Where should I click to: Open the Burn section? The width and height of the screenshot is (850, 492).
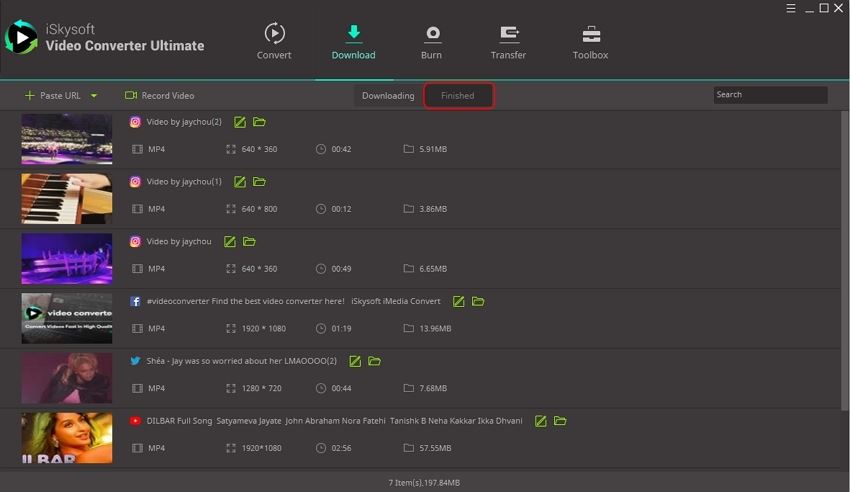432,41
